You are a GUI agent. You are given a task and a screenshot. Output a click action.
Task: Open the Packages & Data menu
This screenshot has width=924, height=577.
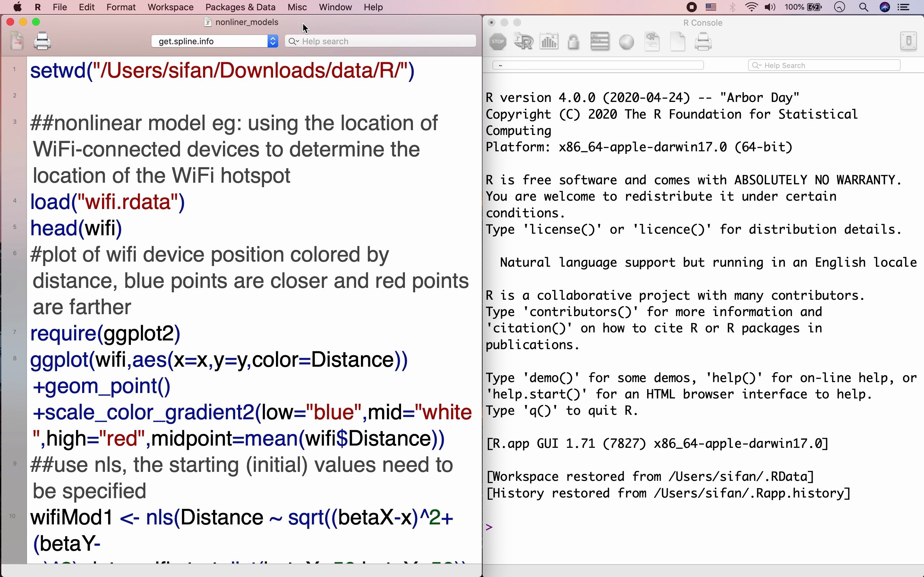point(240,7)
